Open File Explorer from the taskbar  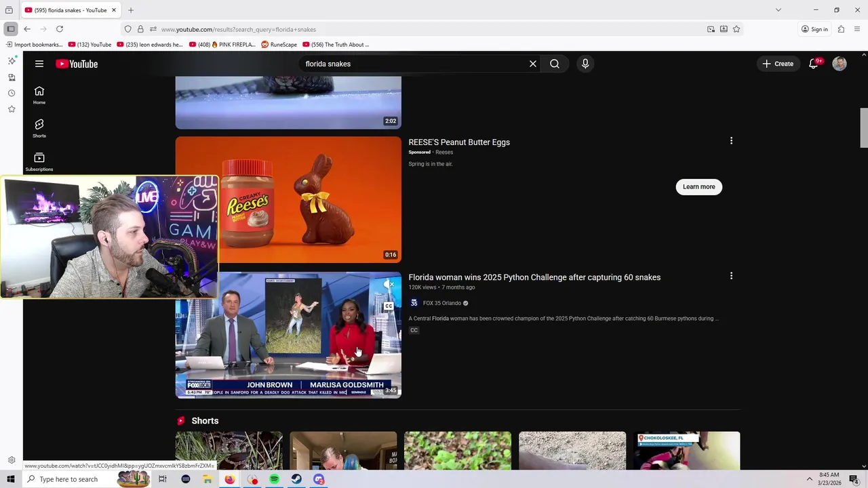click(x=208, y=479)
